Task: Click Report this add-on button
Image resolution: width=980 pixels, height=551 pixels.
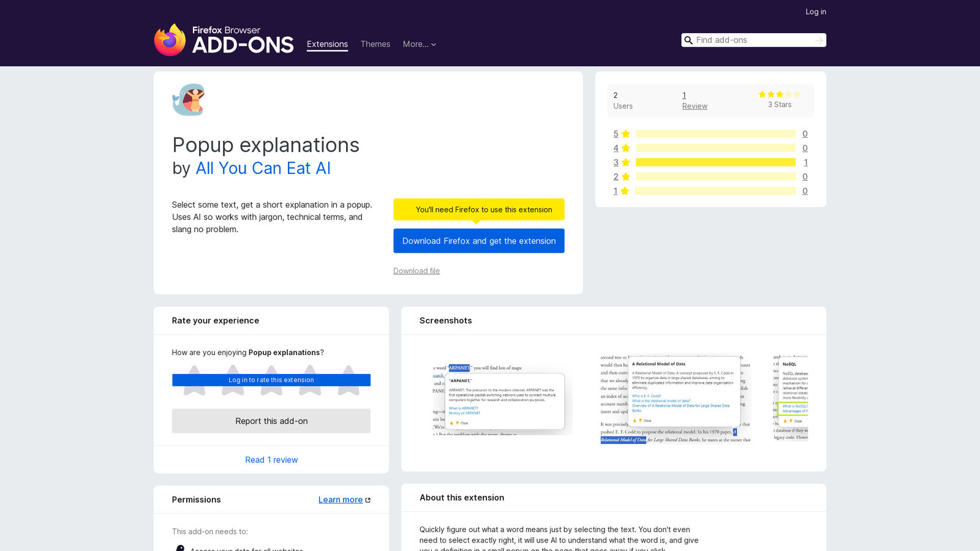Action: click(271, 421)
